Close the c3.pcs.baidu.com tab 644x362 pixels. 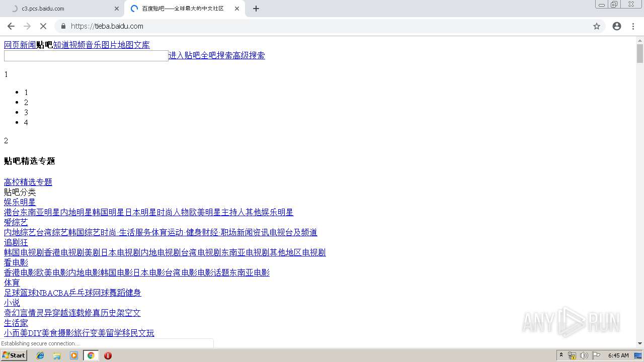pos(117,9)
